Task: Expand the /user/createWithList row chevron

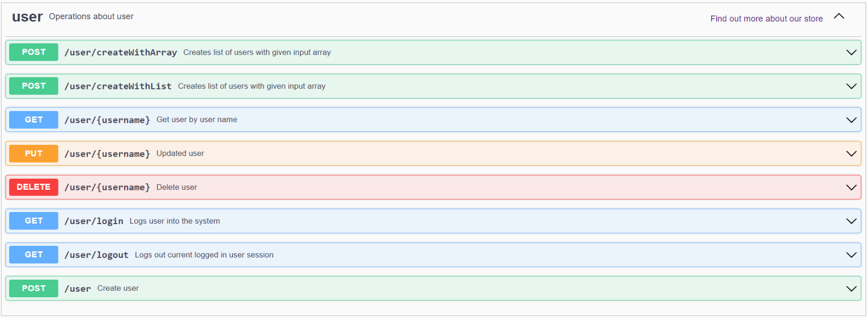Action: (x=851, y=86)
